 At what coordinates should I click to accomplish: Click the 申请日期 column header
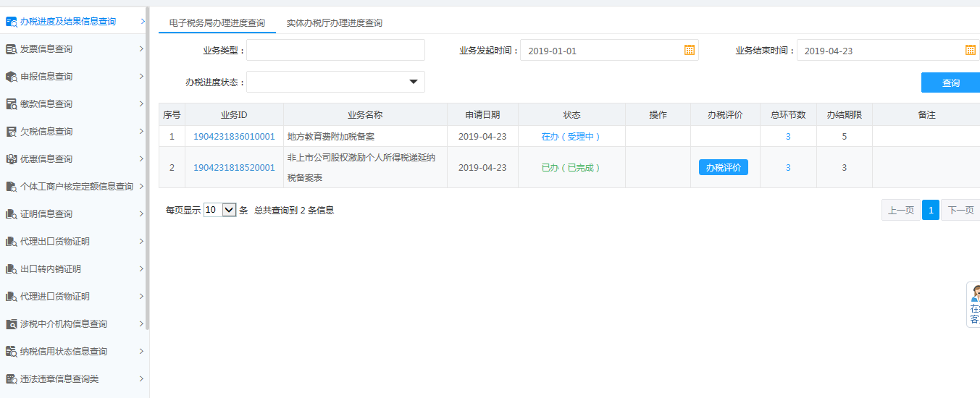[482, 114]
